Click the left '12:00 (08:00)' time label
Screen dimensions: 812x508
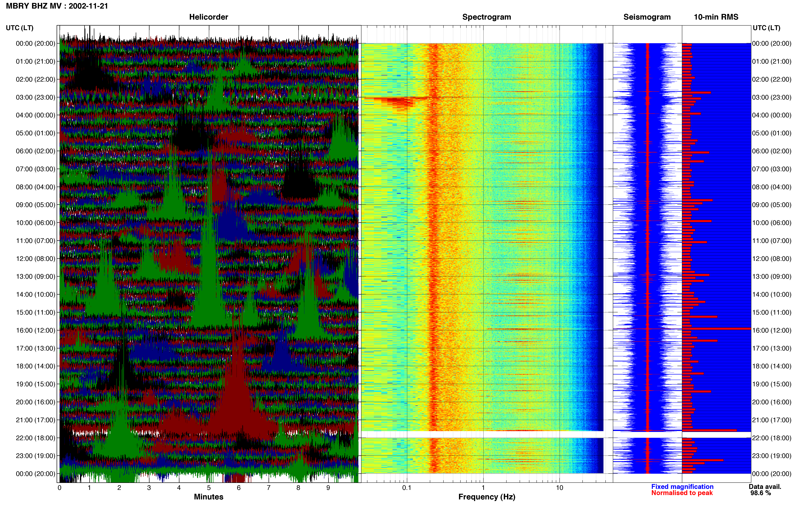click(x=36, y=259)
